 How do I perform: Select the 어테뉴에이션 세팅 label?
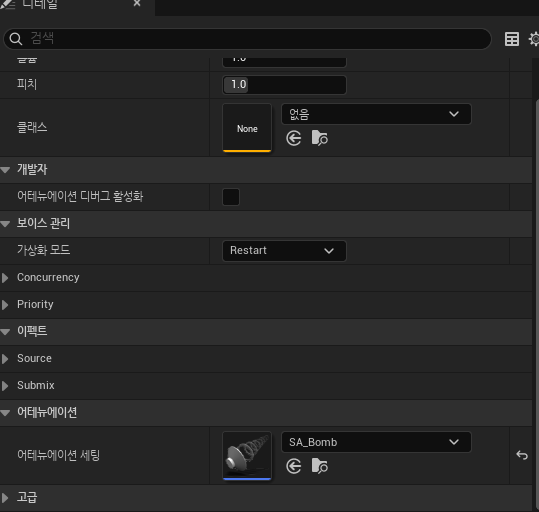(58, 455)
